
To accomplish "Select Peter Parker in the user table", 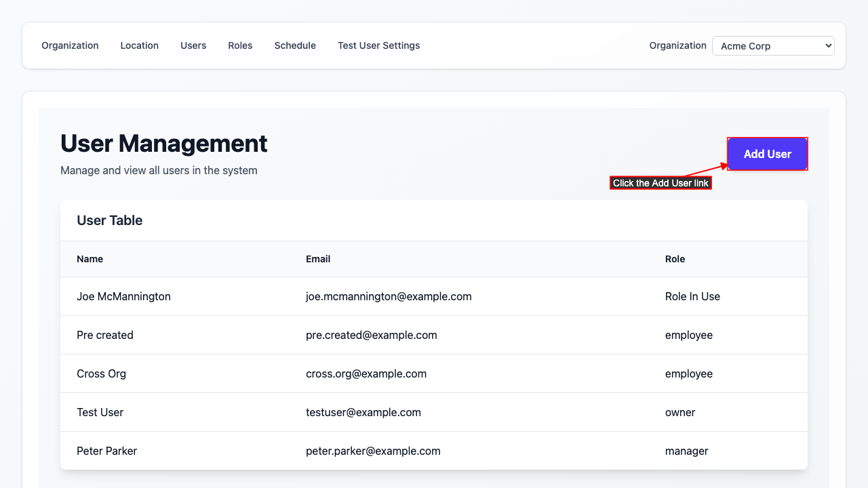I will click(106, 451).
